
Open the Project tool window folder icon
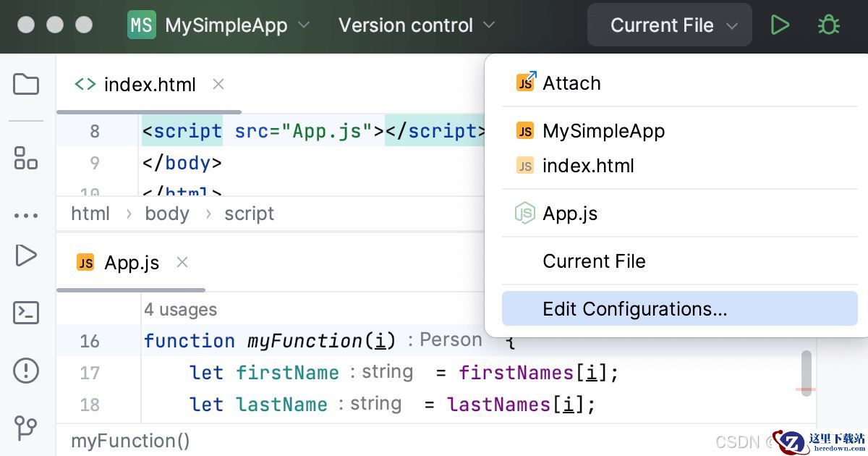click(x=26, y=84)
